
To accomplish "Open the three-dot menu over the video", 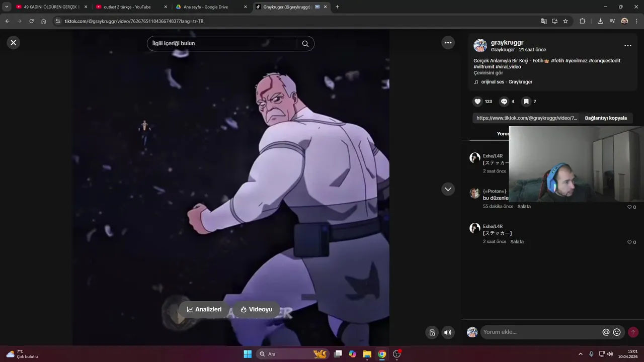I will click(x=448, y=43).
